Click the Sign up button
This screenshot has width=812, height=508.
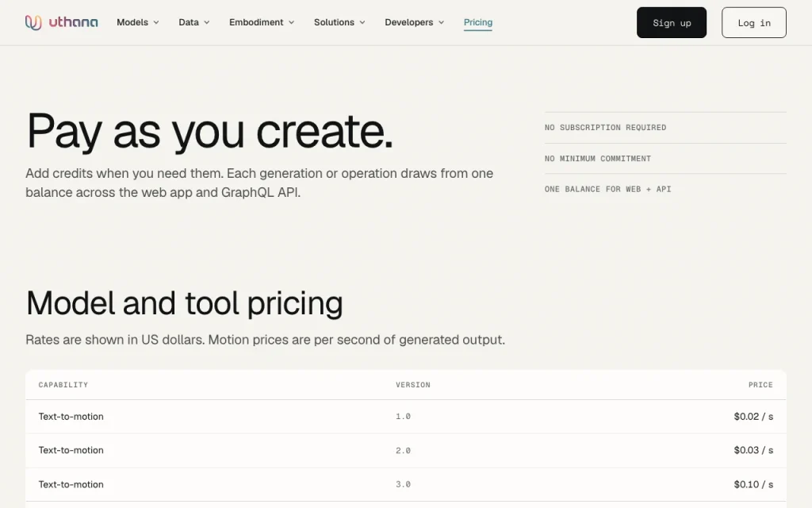point(672,23)
